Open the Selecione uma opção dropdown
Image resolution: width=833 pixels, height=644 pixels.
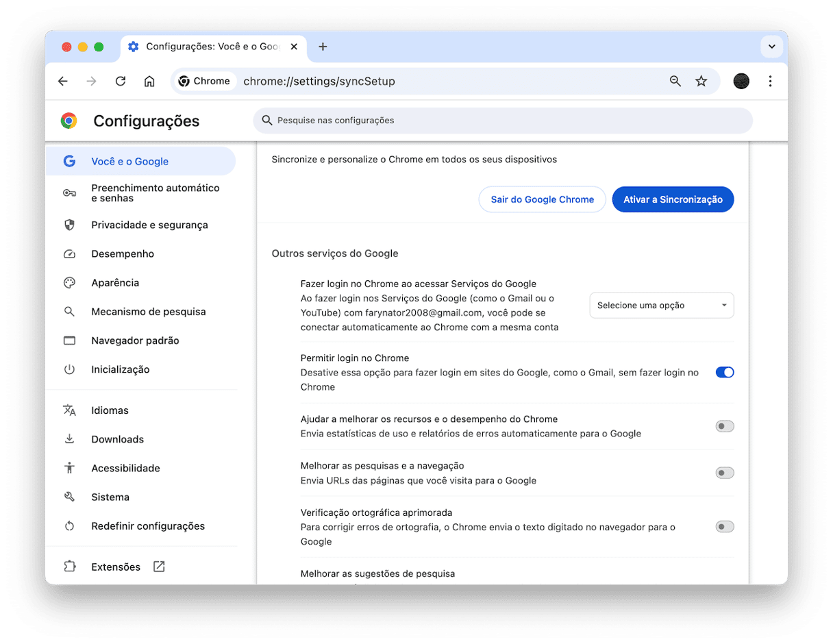click(x=661, y=306)
